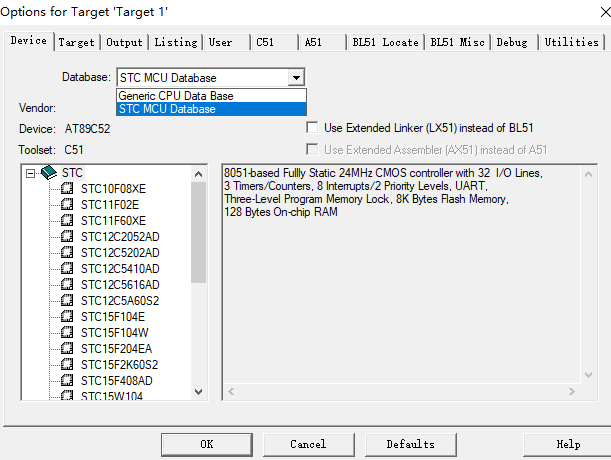The width and height of the screenshot is (611, 460).
Task: Select device STC15F2K60S2
Action: tap(120, 364)
